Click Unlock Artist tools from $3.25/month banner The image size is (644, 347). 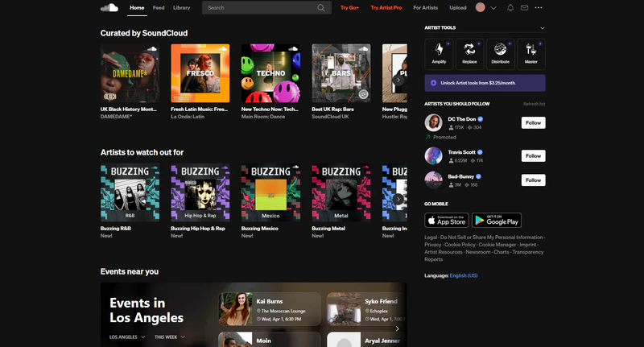point(485,83)
